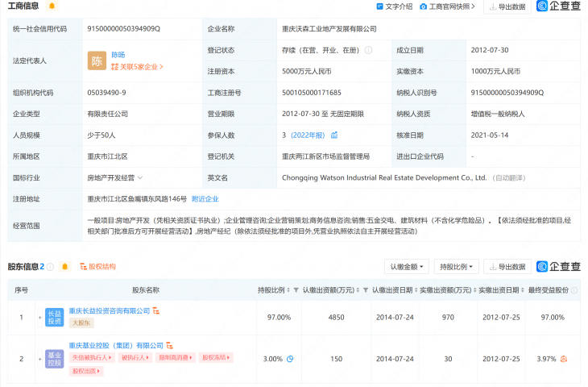Click the 4850 认缴出资额 cell
Viewport: 588px width, 387px height.
pos(337,318)
